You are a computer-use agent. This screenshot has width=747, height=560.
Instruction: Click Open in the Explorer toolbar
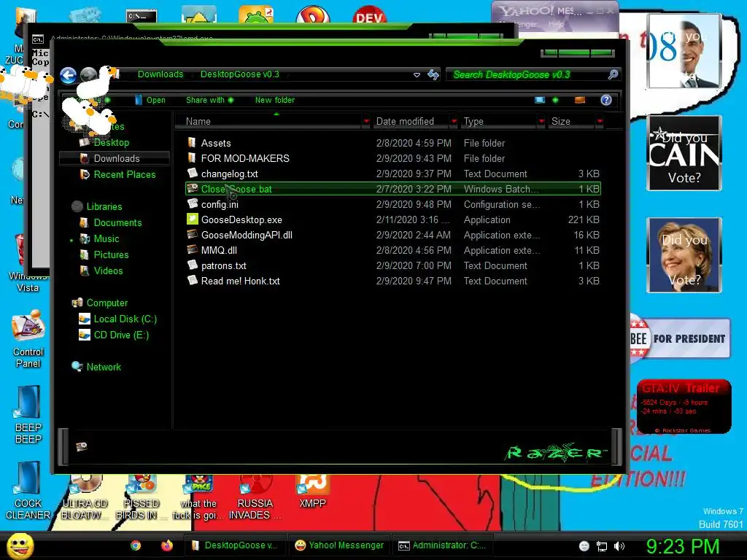[150, 100]
